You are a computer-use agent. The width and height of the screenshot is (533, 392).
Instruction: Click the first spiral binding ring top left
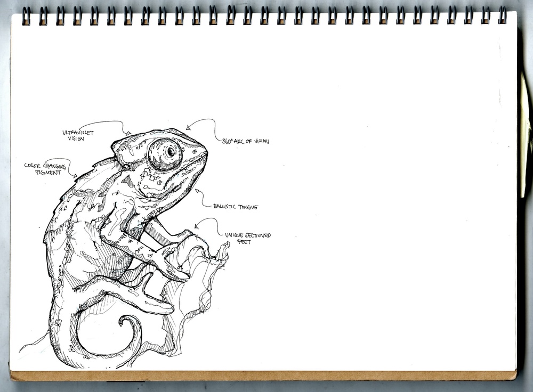[x=26, y=16]
